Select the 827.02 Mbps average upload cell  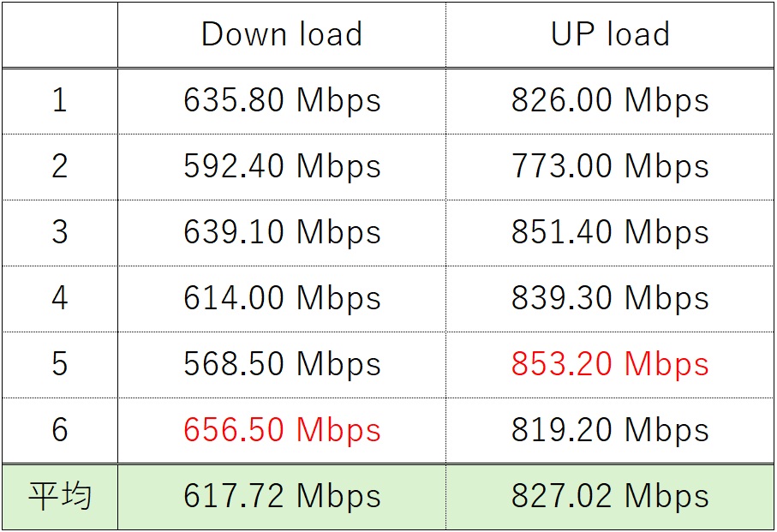pos(610,497)
